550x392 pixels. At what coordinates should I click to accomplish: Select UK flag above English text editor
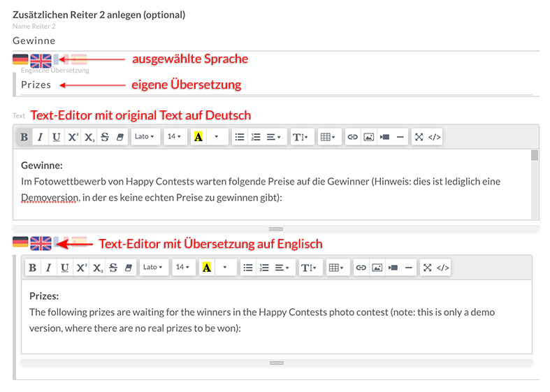(x=41, y=243)
